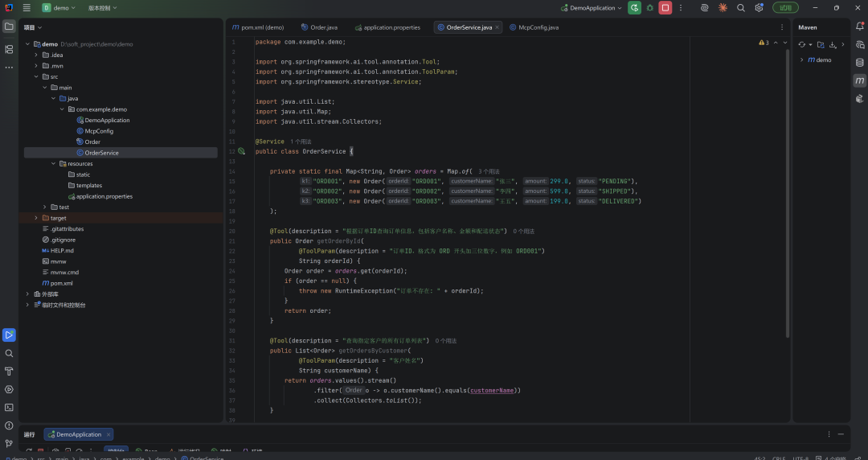Rerun DemoApplication with the green button
This screenshot has width=868, height=460.
(x=634, y=8)
